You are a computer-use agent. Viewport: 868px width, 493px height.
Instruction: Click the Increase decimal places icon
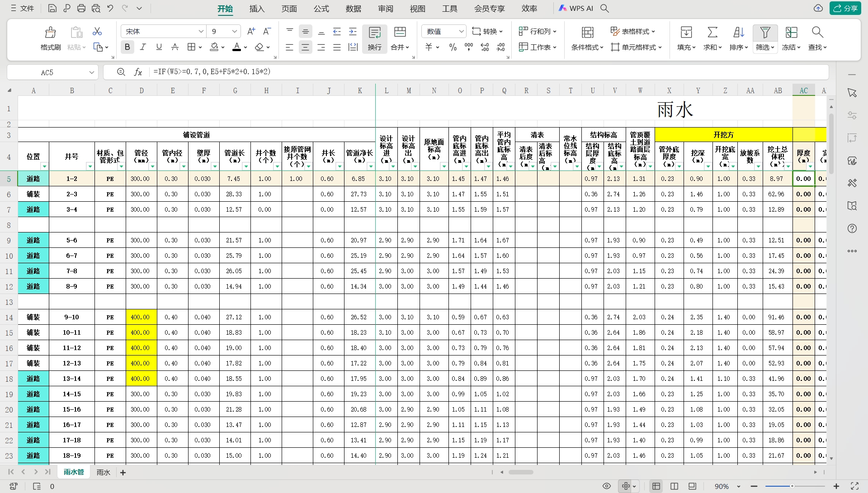pyautogui.click(x=485, y=47)
